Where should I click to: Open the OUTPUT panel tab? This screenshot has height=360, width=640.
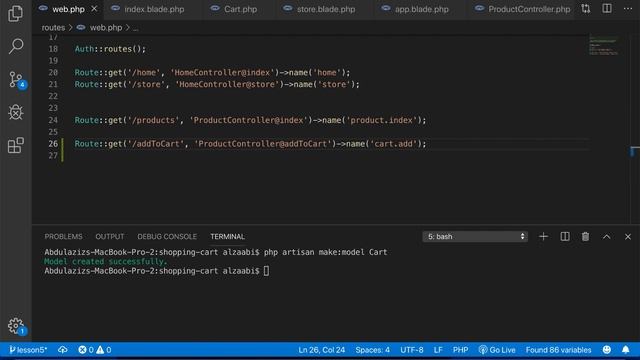(x=109, y=237)
